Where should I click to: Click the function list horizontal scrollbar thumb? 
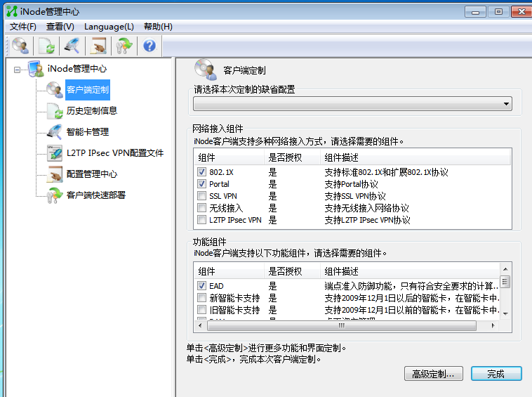[342, 326]
